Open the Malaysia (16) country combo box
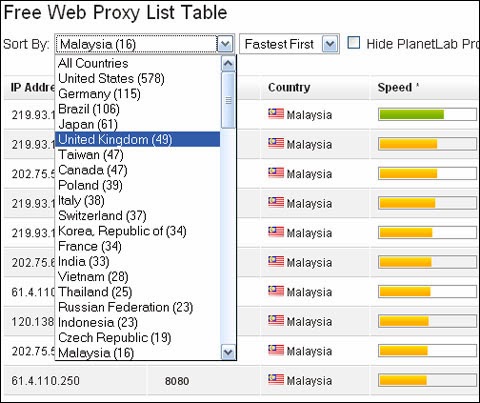This screenshot has width=480, height=403. pos(145,44)
